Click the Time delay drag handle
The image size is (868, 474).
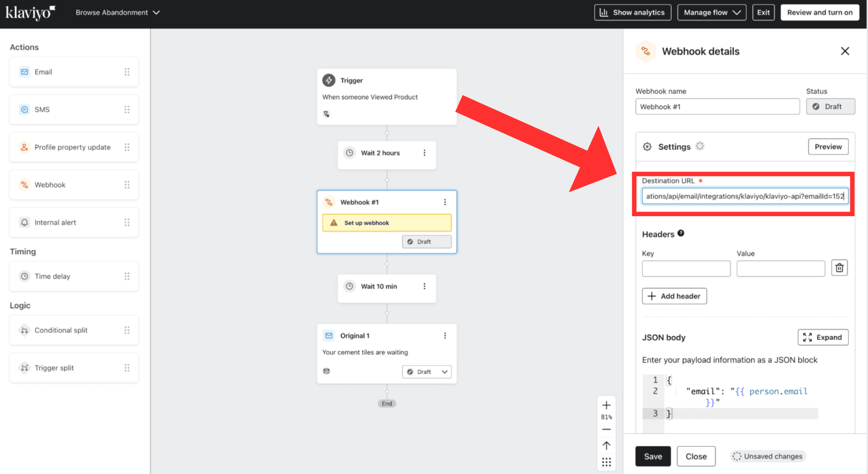click(x=127, y=276)
